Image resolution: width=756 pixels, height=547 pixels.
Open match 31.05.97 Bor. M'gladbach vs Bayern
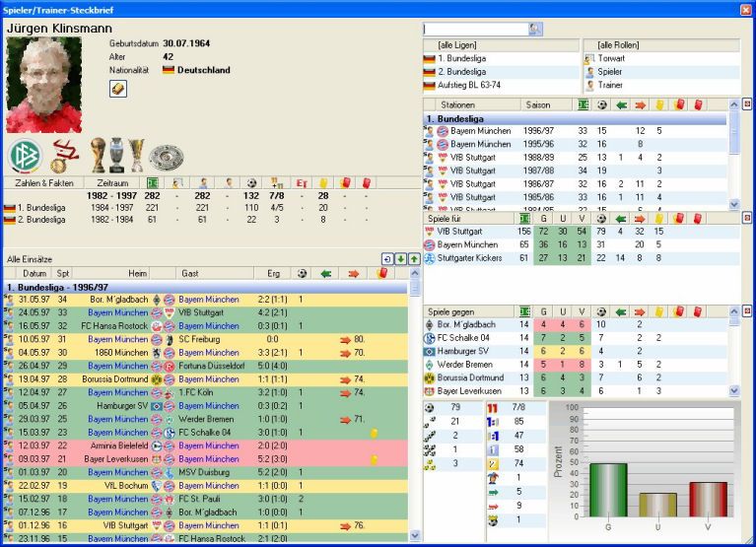point(206,300)
